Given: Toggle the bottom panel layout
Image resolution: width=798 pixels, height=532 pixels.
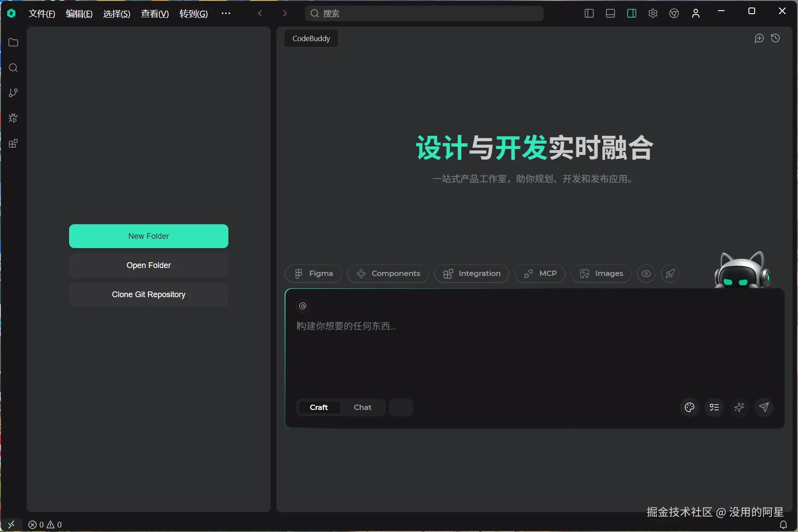Looking at the screenshot, I should 610,13.
